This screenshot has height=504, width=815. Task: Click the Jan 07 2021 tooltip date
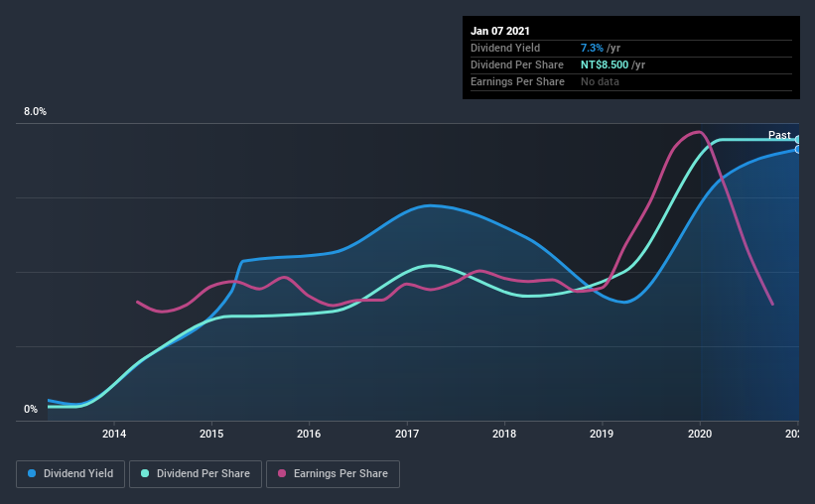pyautogui.click(x=500, y=31)
